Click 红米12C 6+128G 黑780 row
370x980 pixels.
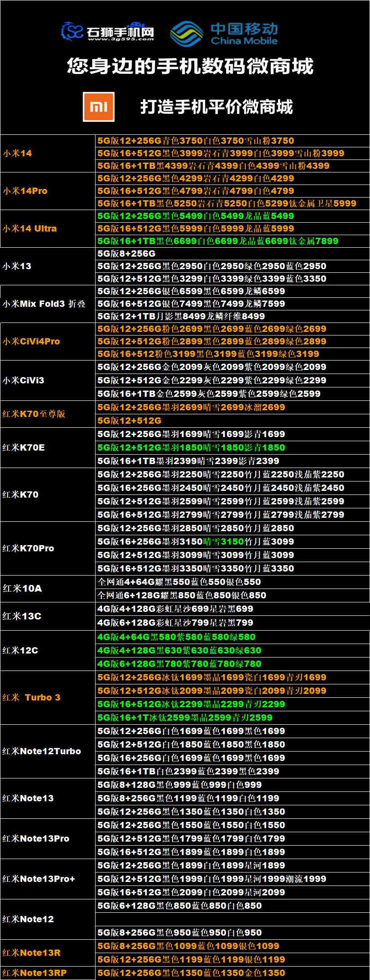click(233, 664)
